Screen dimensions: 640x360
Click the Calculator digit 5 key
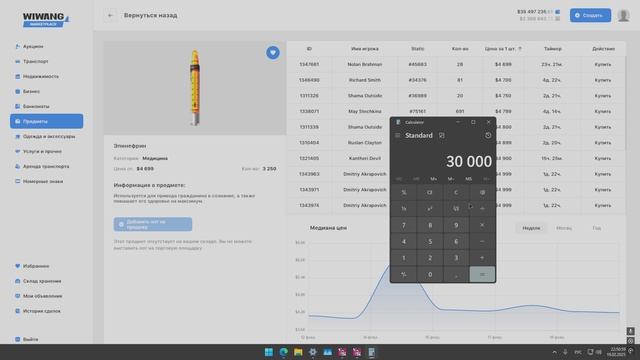click(430, 242)
